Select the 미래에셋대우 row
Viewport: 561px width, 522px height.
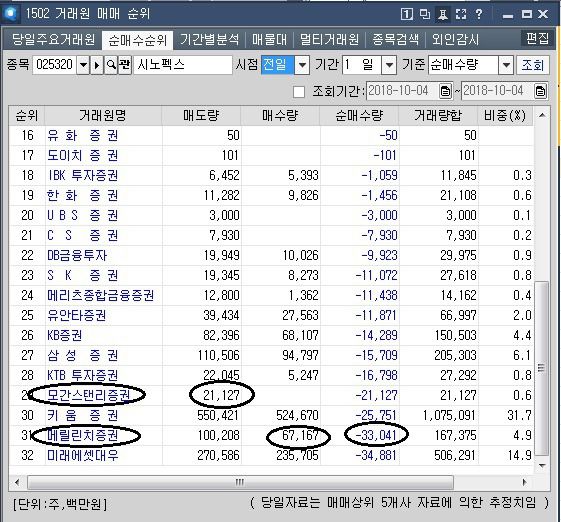[x=271, y=456]
